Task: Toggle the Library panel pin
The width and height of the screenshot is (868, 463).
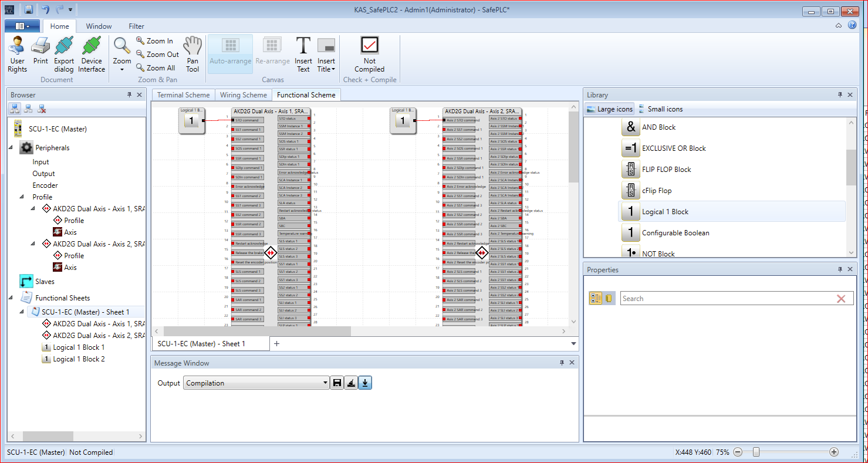Action: 840,95
